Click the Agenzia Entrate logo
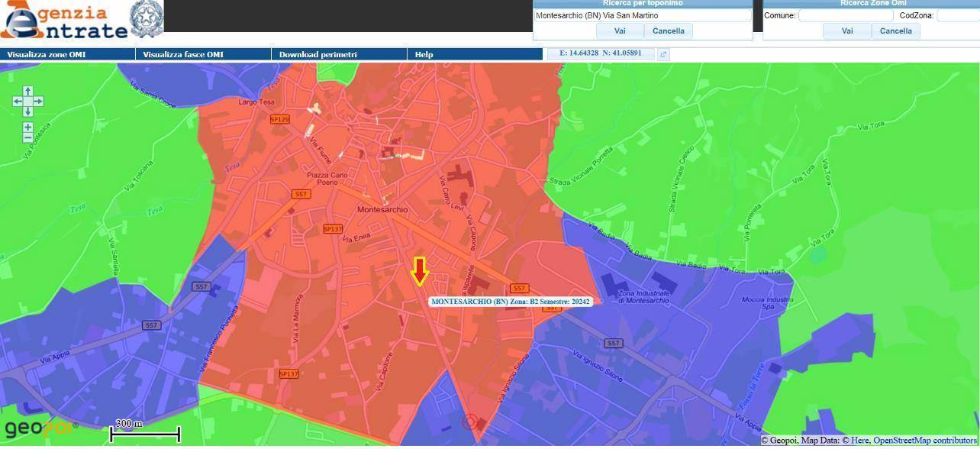Viewport: 980px width, 449px height. (80, 21)
